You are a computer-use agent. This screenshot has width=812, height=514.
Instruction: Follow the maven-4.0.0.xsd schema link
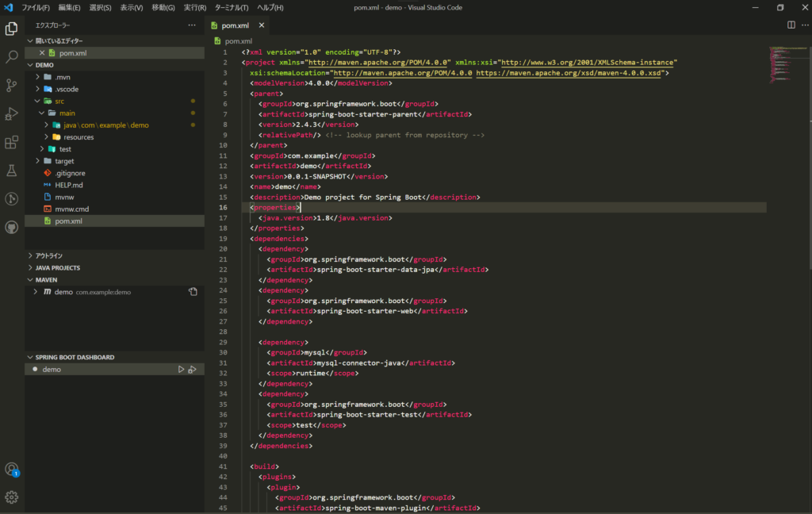pyautogui.click(x=569, y=73)
